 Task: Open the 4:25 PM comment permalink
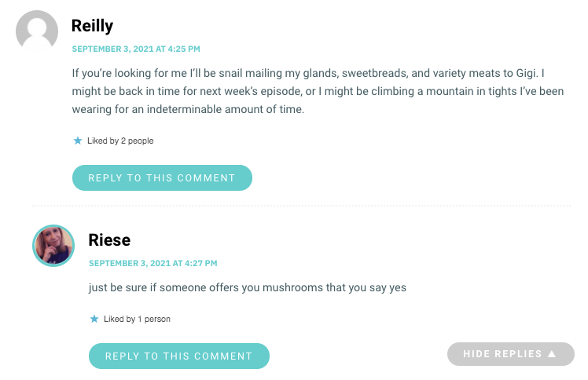pos(136,49)
